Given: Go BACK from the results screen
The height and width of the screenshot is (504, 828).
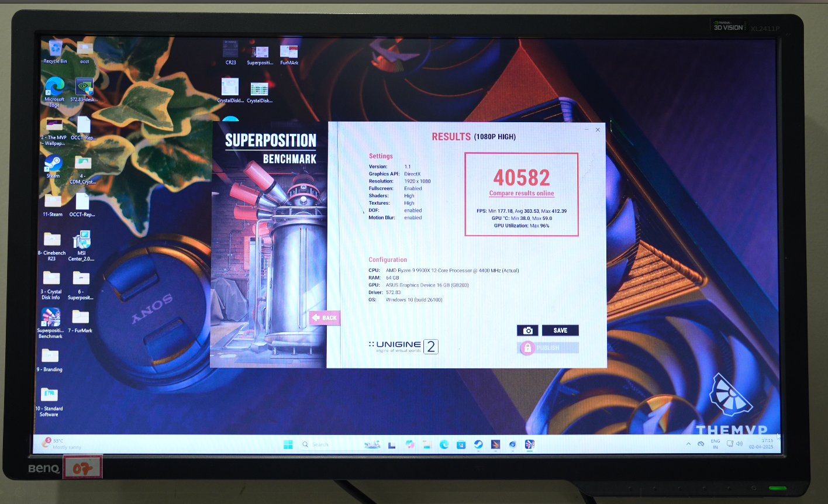Looking at the screenshot, I should (325, 317).
